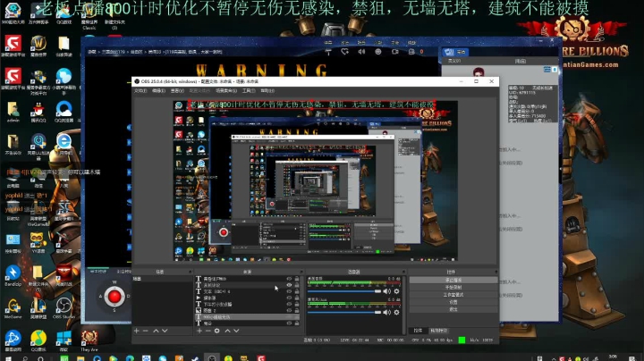
Task: Open gear settings for 桌面音频 channel
Action: (x=396, y=291)
